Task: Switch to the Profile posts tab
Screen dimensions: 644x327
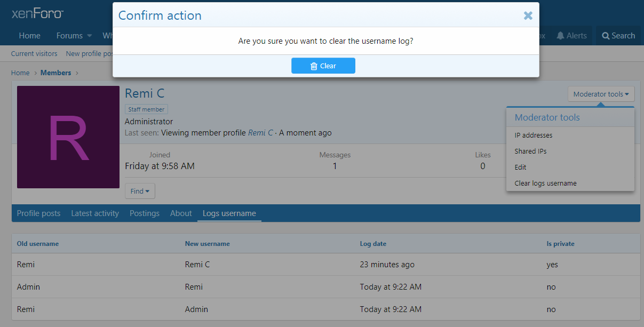Action: (x=38, y=213)
